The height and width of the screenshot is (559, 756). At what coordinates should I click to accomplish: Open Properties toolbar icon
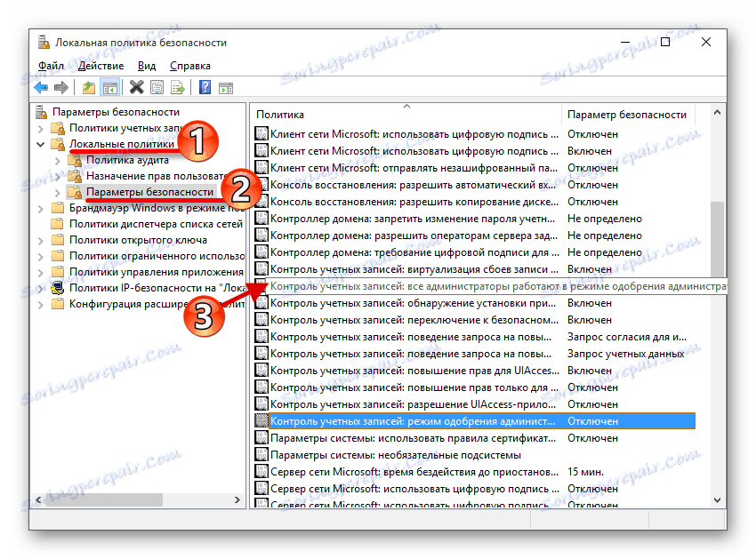pyautogui.click(x=157, y=88)
